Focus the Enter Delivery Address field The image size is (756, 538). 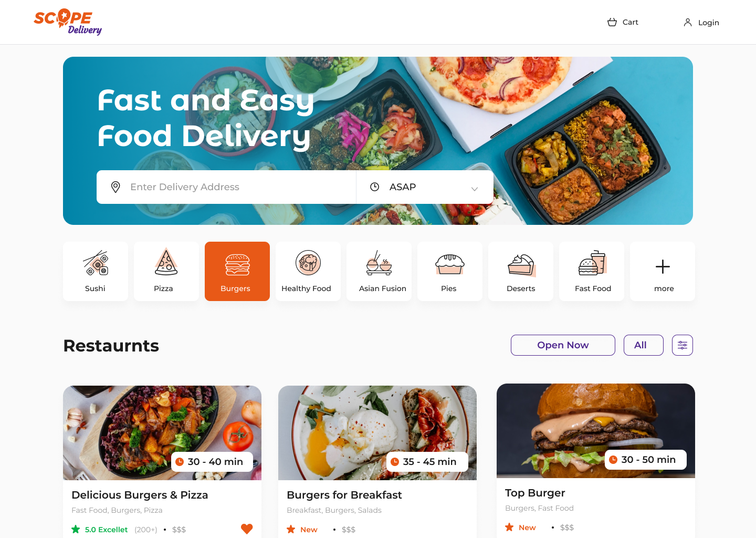tap(226, 187)
